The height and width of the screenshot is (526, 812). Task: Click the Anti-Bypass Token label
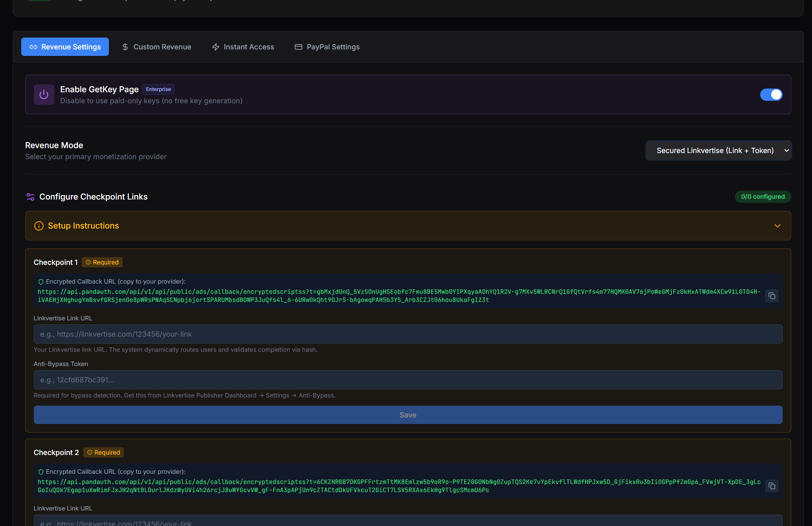(61, 364)
